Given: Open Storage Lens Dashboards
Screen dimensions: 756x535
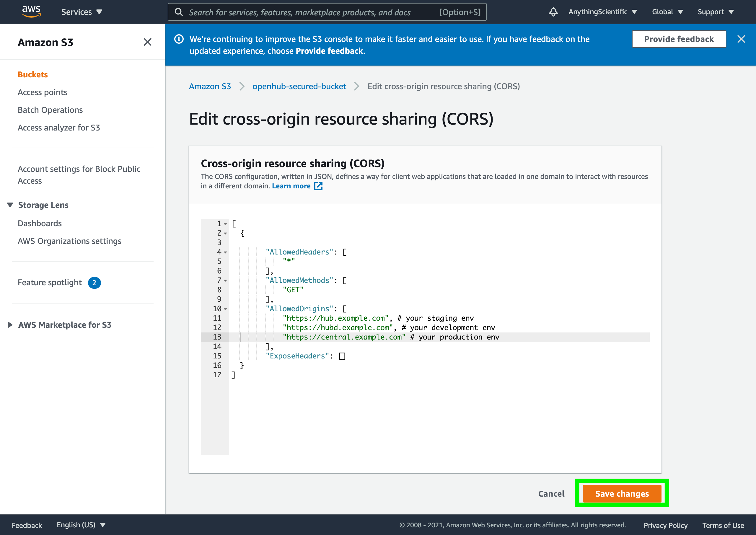Looking at the screenshot, I should 40,223.
